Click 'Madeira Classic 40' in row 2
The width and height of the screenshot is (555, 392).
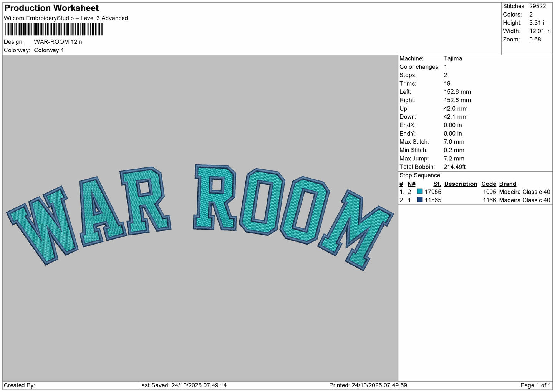tap(525, 200)
